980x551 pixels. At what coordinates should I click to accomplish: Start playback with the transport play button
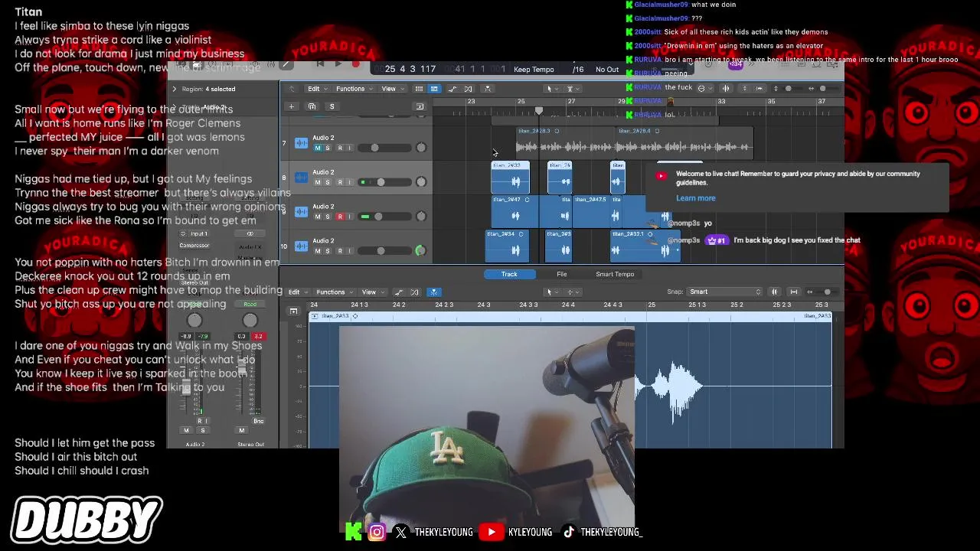[x=338, y=64]
